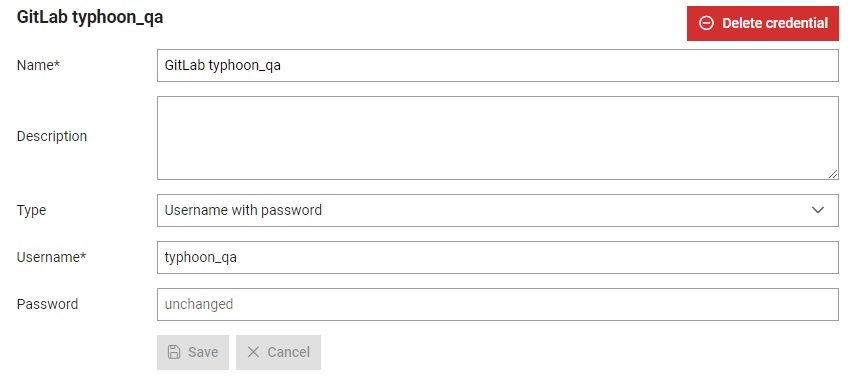Open the 'Username with password' combo box
This screenshot has height=389, width=852.
(498, 210)
